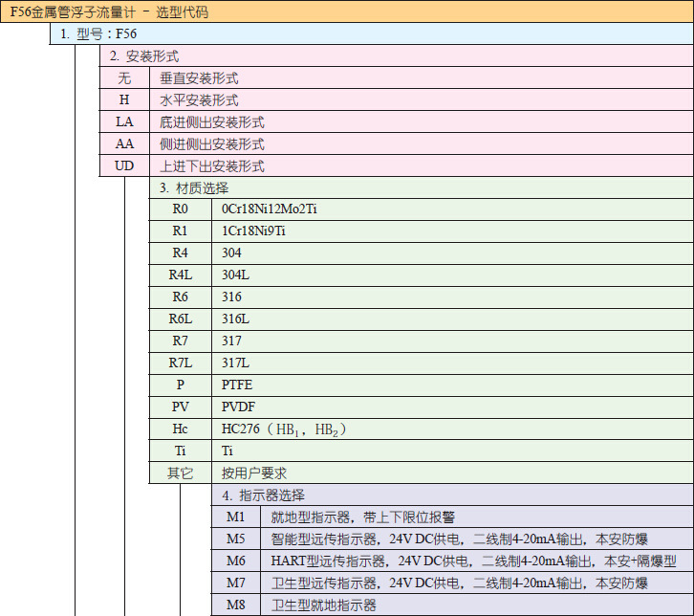The image size is (694, 616).
Task: Select the 4. 指示器选择 section header
Action: (264, 495)
